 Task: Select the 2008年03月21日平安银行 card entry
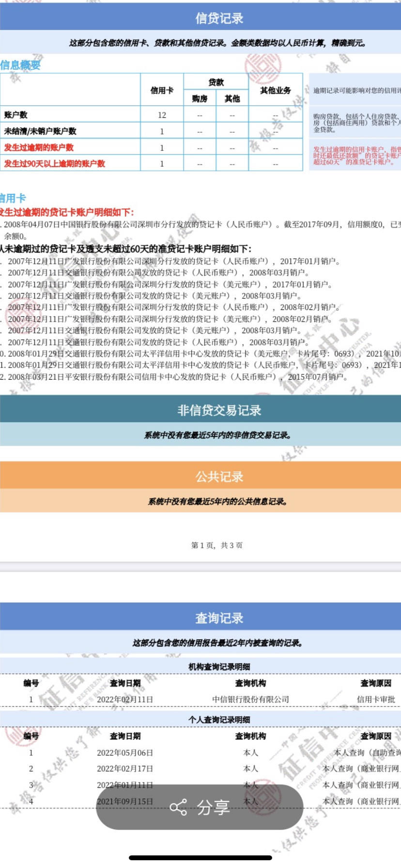tap(174, 377)
